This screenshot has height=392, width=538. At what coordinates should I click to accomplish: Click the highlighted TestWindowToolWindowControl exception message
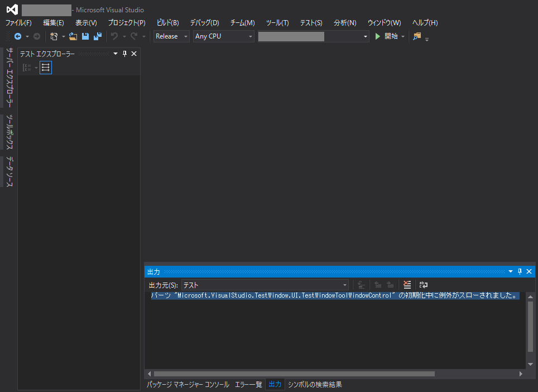point(335,295)
